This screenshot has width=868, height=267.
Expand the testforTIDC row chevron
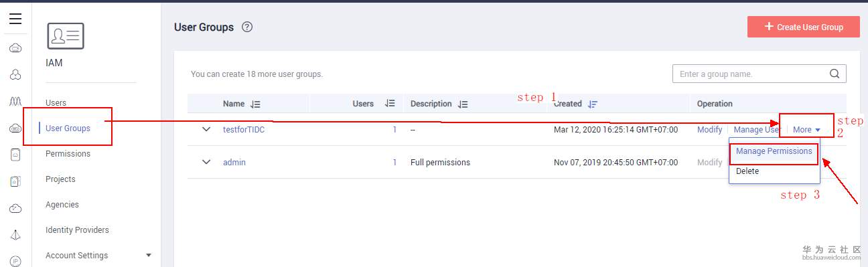click(206, 129)
